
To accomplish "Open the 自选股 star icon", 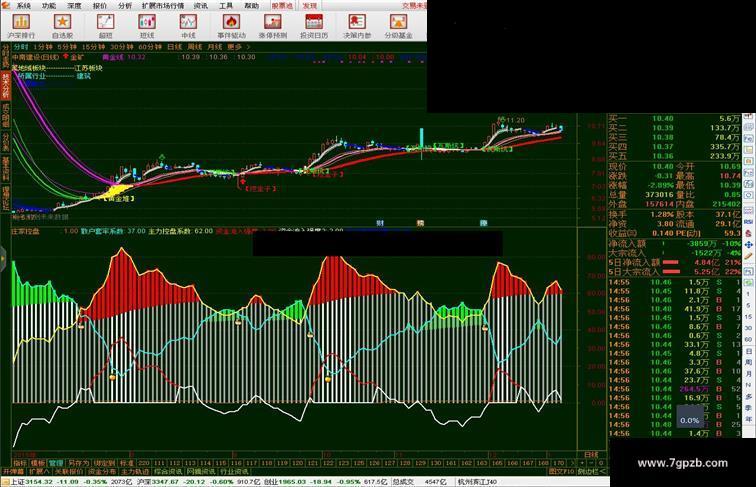I will pos(62,22).
